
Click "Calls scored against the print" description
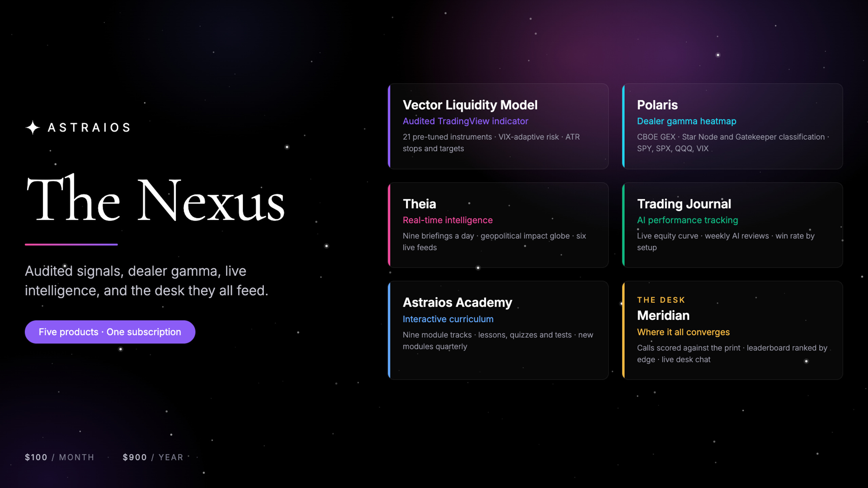tap(732, 354)
